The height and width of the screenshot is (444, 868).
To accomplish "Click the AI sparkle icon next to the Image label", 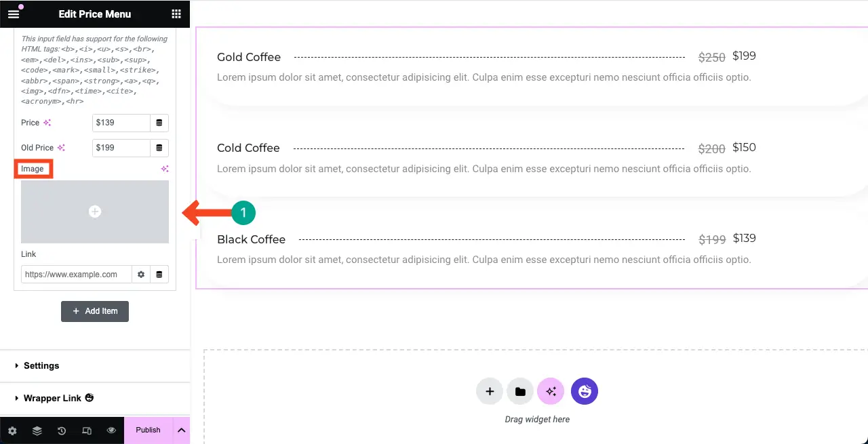I will click(164, 169).
